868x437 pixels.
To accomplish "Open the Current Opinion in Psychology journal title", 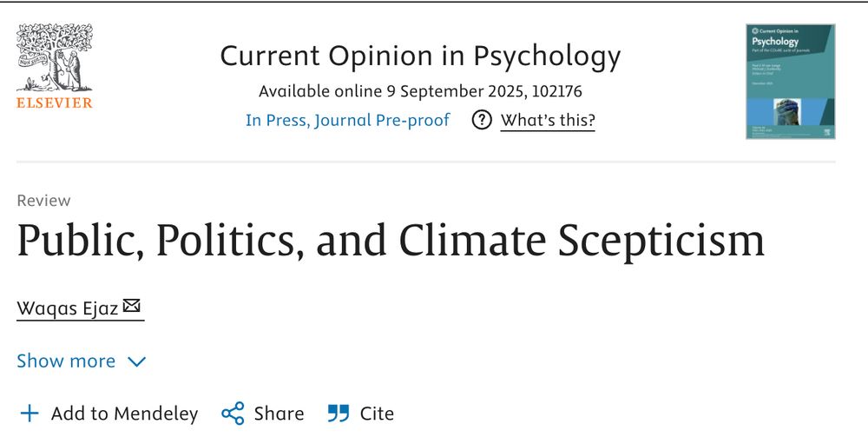I will pyautogui.click(x=420, y=56).
